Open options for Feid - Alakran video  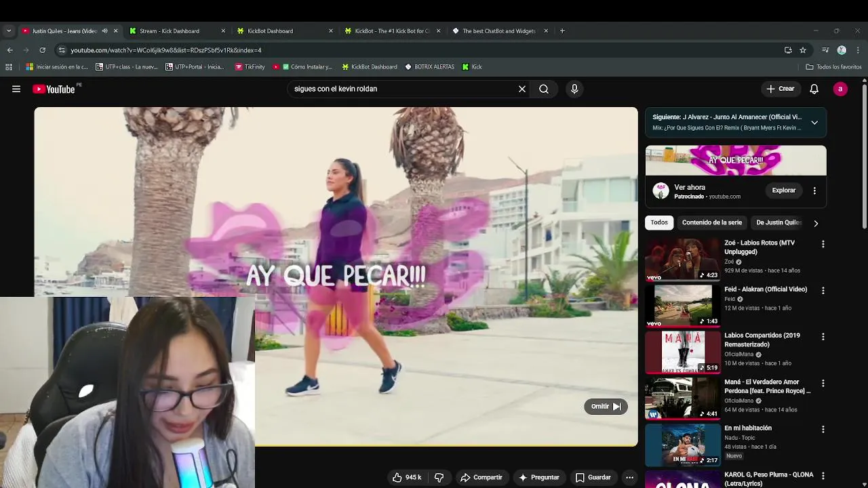click(x=823, y=290)
